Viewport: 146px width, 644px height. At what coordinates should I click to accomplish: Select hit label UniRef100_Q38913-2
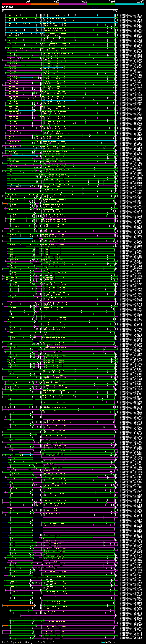(x=132, y=175)
